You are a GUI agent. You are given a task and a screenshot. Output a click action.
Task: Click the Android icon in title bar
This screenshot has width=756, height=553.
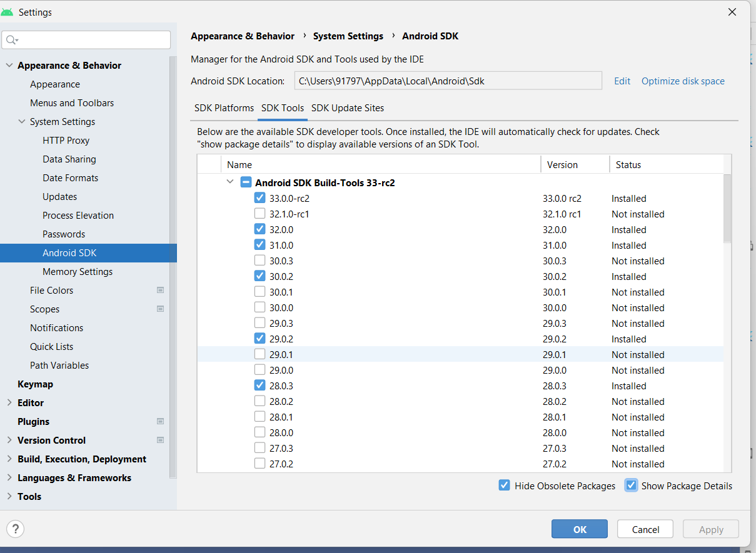point(8,12)
